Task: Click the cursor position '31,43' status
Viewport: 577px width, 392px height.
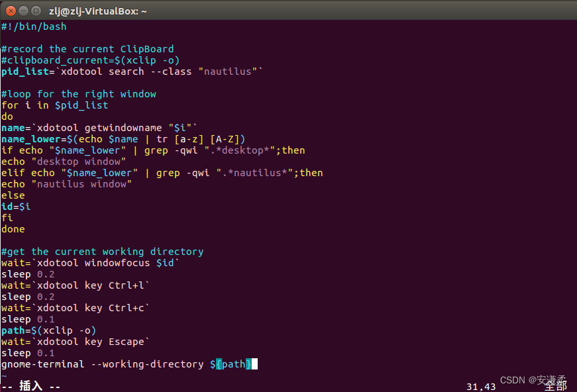Action: point(481,387)
